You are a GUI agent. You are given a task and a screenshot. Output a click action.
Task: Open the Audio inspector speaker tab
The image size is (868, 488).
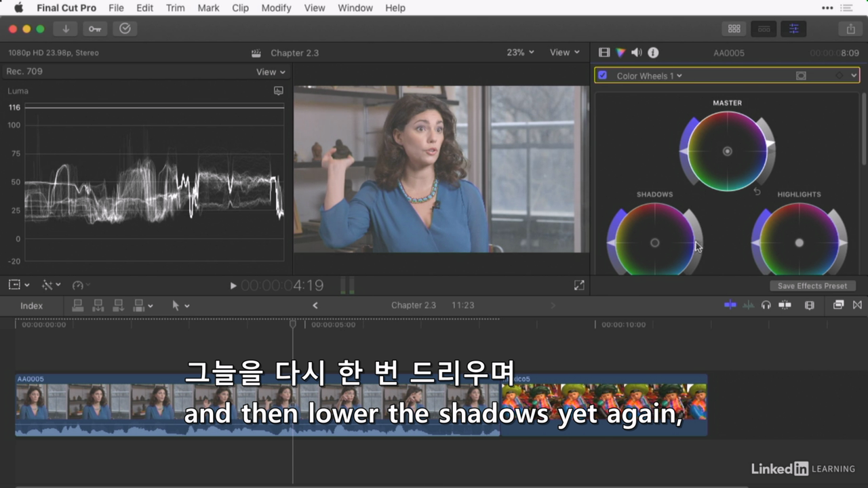[x=636, y=52]
